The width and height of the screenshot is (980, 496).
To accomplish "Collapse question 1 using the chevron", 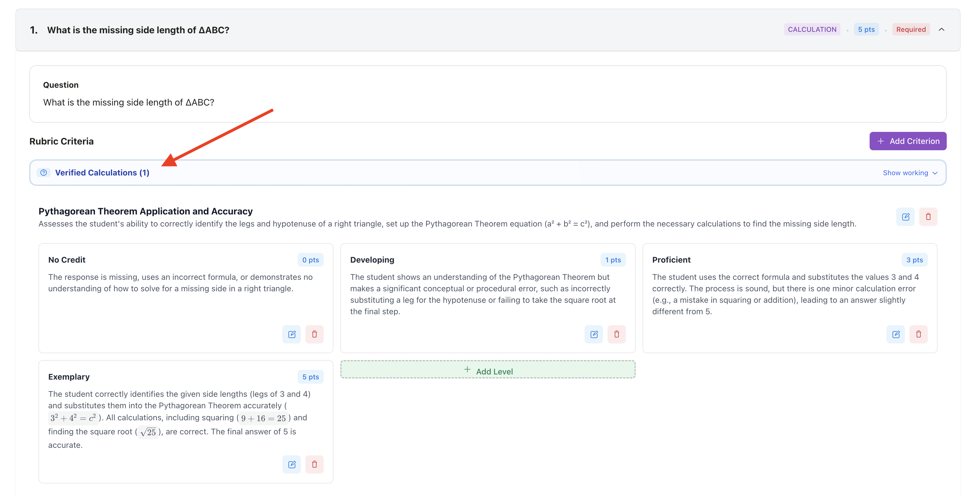I will click(942, 29).
